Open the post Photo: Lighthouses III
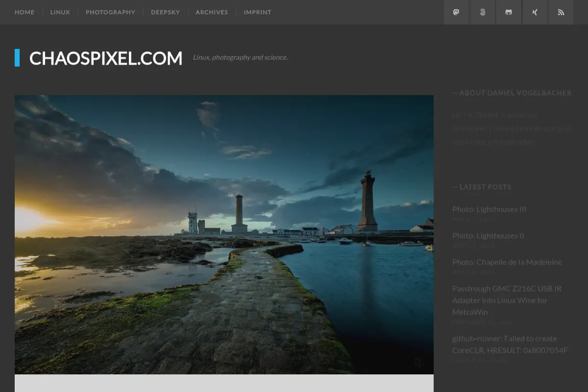This screenshot has height=392, width=588. click(489, 209)
